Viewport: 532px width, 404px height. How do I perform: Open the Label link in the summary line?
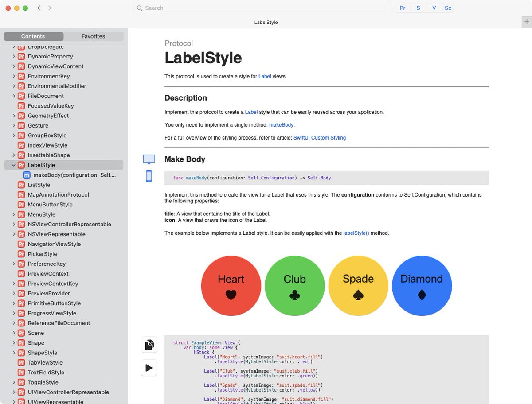pyautogui.click(x=265, y=76)
